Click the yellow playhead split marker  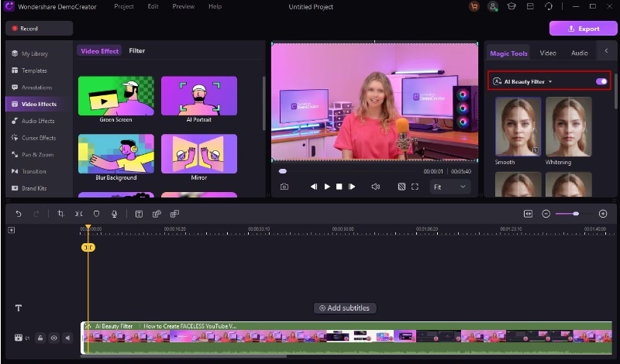(x=88, y=247)
